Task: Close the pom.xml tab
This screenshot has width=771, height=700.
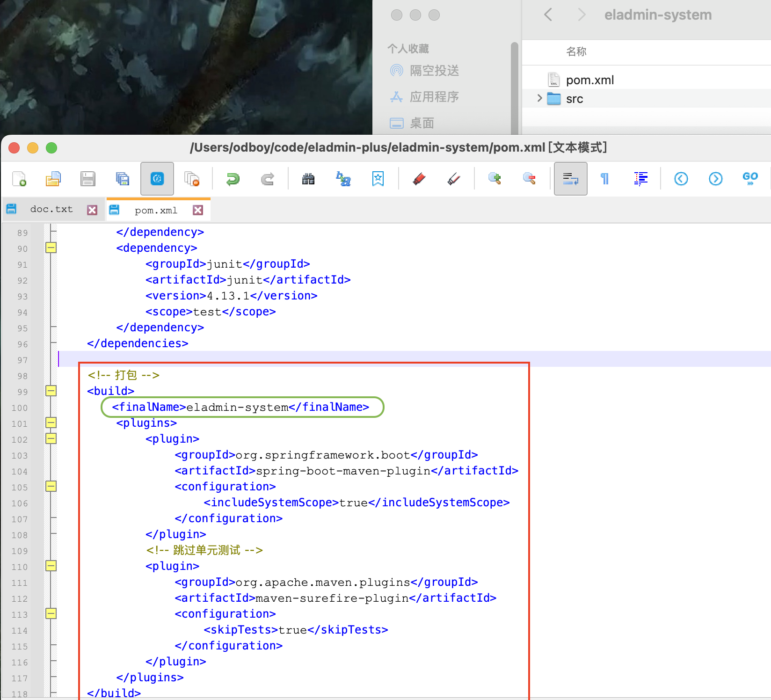Action: pyautogui.click(x=198, y=210)
